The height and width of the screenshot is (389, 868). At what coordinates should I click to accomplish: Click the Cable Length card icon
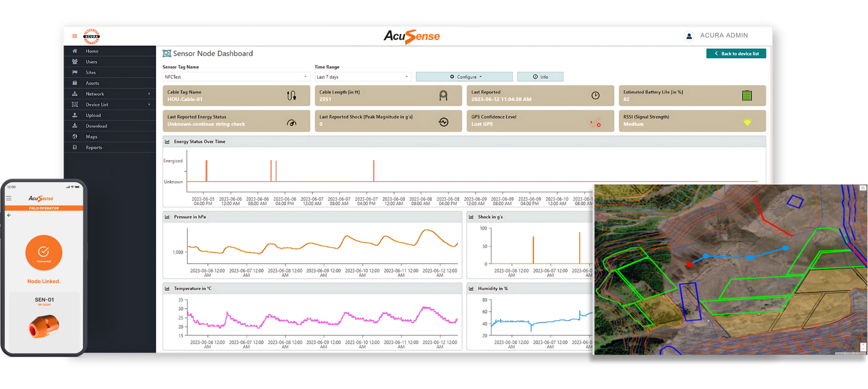pos(443,95)
